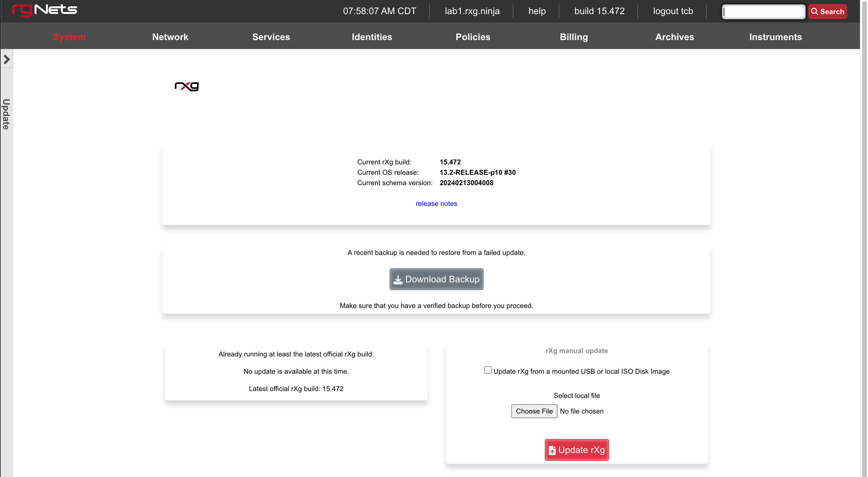Click the build 15.472 header link
868x477 pixels.
click(x=599, y=11)
